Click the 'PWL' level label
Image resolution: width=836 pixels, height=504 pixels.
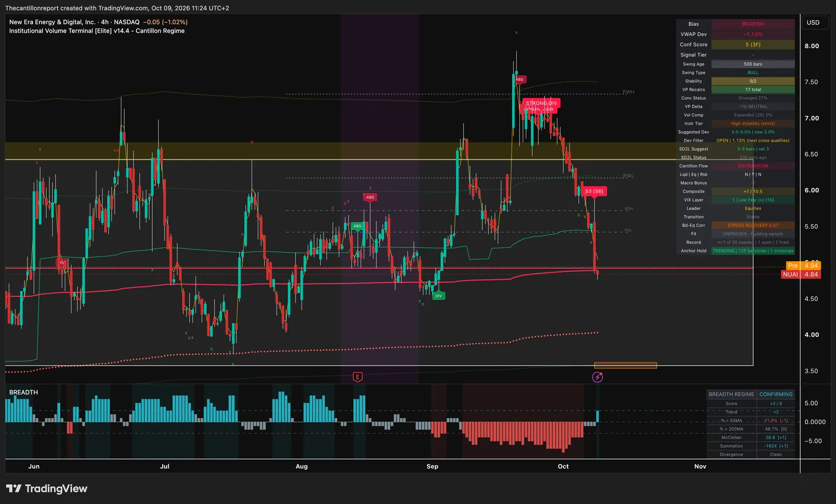click(628, 176)
